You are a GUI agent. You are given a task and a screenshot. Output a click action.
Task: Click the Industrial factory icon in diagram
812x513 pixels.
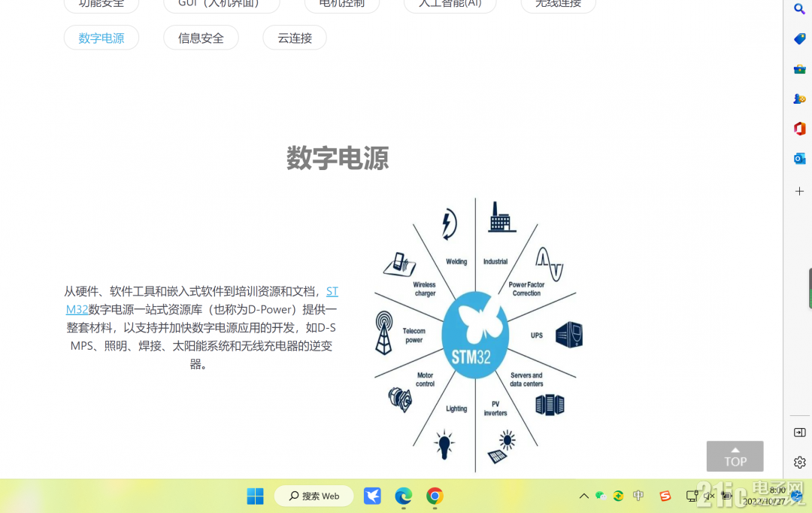point(500,217)
